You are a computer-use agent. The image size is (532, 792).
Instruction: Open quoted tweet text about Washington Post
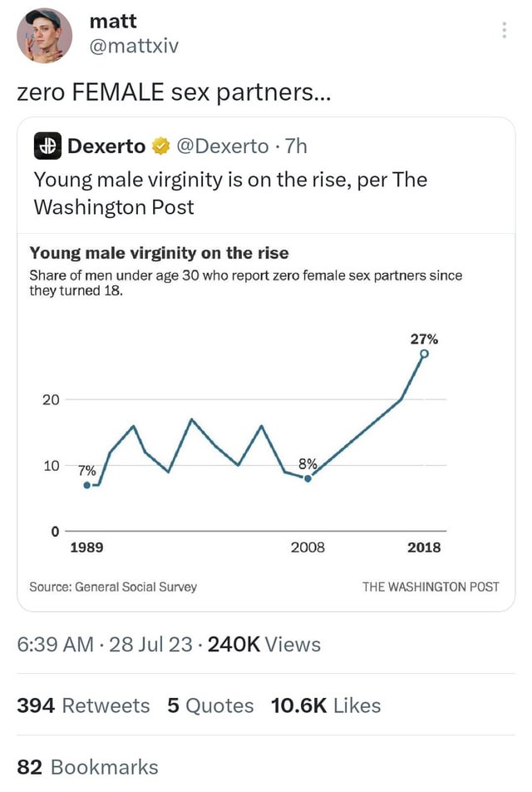[x=230, y=194]
